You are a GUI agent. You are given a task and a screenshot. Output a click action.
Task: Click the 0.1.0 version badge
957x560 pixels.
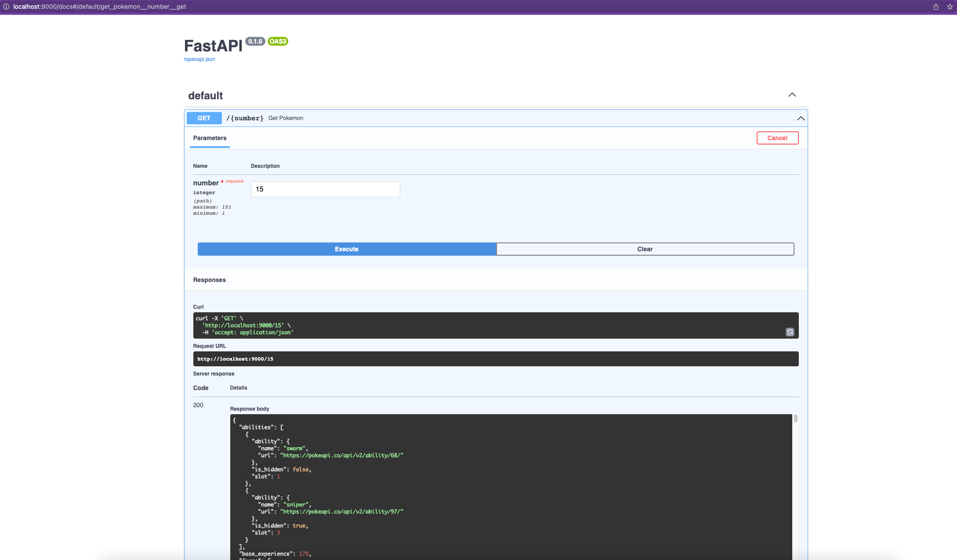pyautogui.click(x=255, y=41)
